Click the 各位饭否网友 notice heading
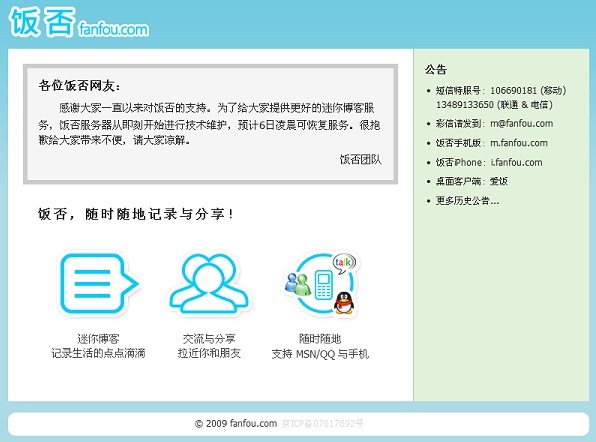This screenshot has width=596, height=442. point(79,86)
